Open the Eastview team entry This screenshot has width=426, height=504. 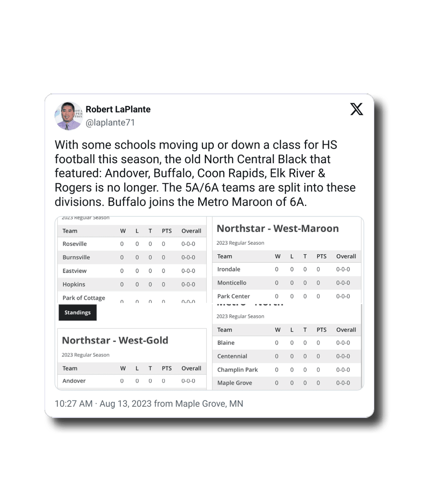[x=75, y=271]
